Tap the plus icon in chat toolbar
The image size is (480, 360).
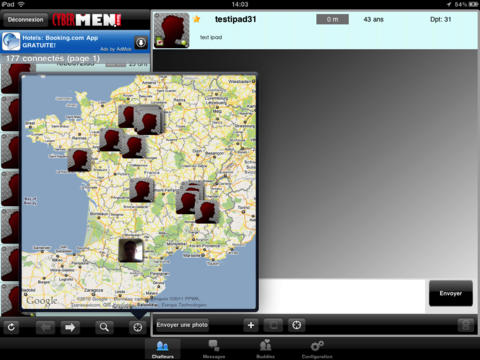coord(251,325)
